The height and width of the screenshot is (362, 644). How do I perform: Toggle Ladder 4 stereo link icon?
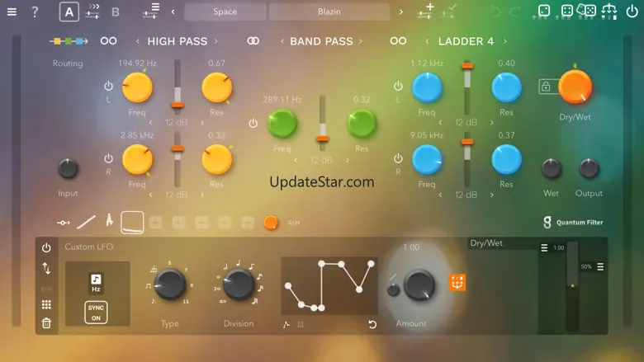[x=398, y=41]
